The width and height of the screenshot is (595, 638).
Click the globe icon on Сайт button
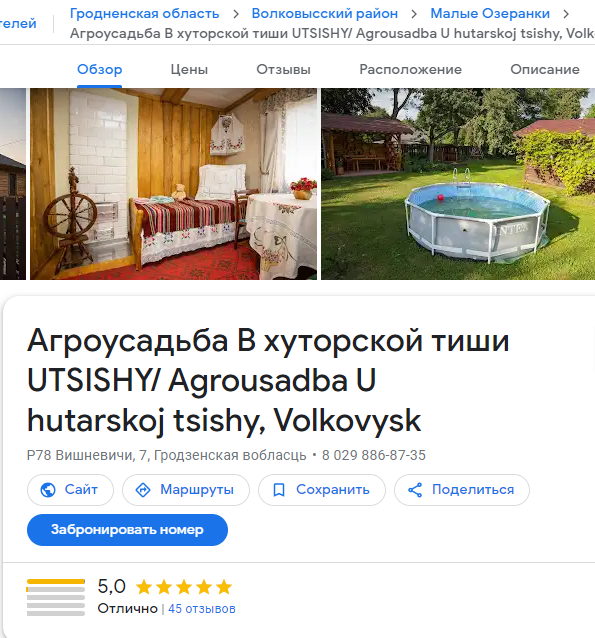point(48,490)
